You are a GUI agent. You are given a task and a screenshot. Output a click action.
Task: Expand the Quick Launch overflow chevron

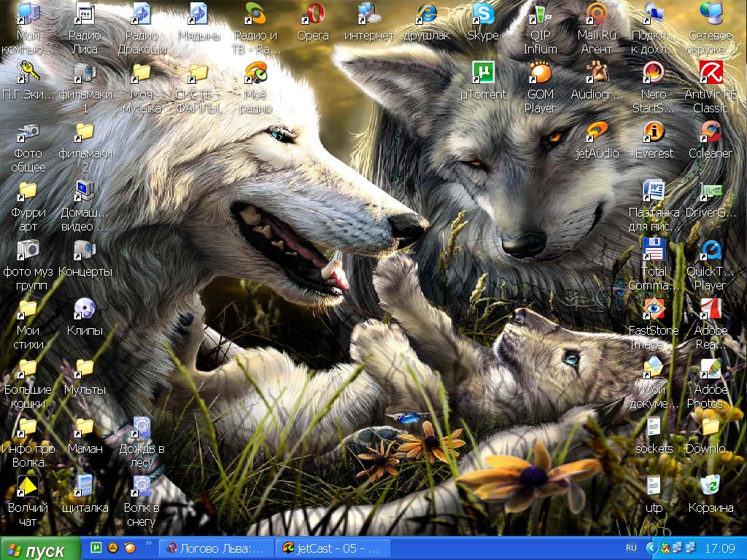click(148, 542)
